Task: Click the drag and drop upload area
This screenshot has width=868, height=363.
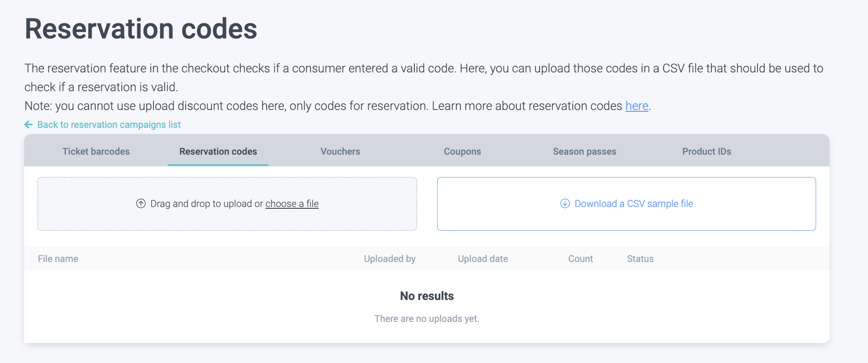Action: tap(227, 219)
